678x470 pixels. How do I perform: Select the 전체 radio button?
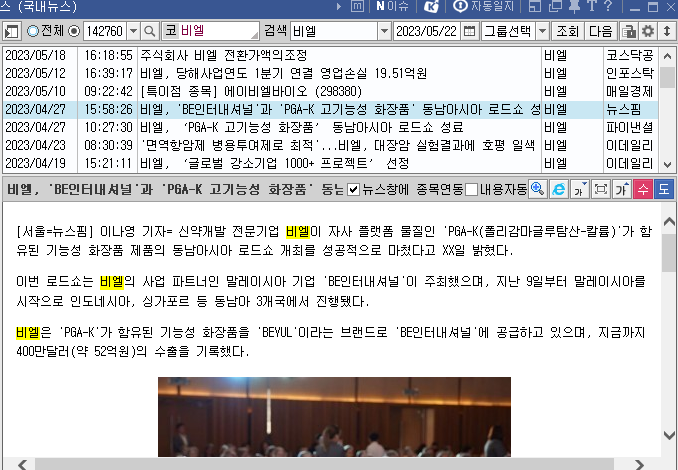33,31
